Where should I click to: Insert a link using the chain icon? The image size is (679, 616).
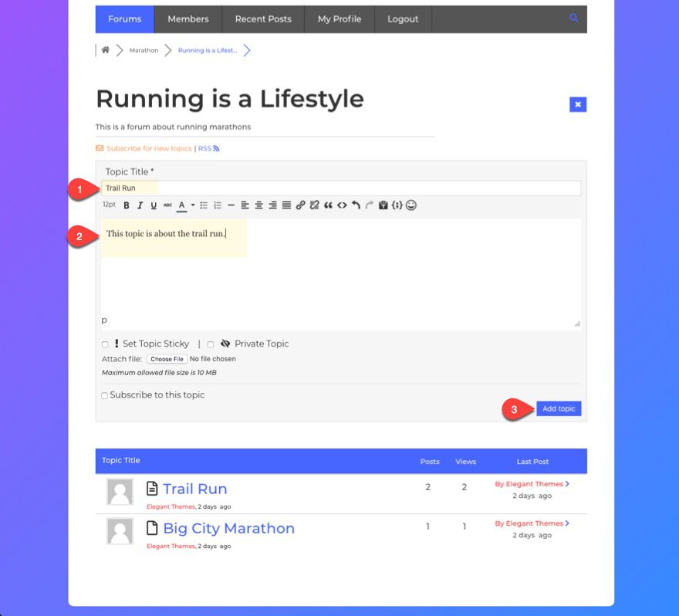[x=301, y=205]
